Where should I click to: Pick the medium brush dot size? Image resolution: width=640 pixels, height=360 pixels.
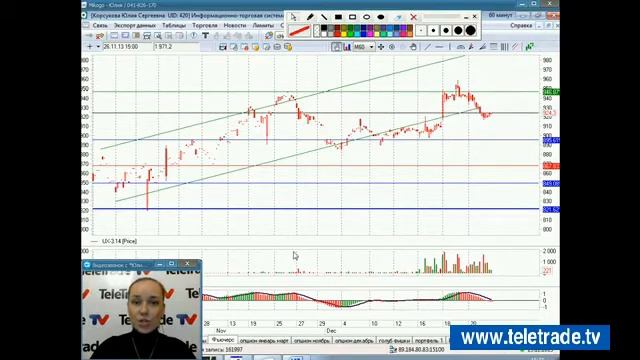coord(446,31)
